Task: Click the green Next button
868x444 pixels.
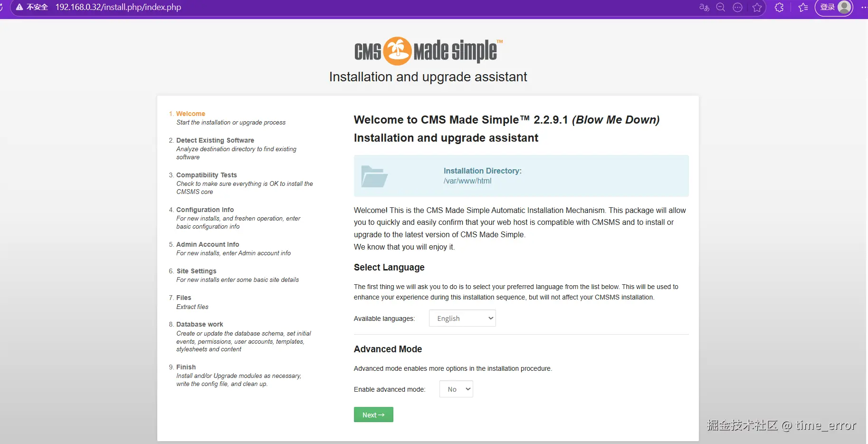Action: [373, 414]
